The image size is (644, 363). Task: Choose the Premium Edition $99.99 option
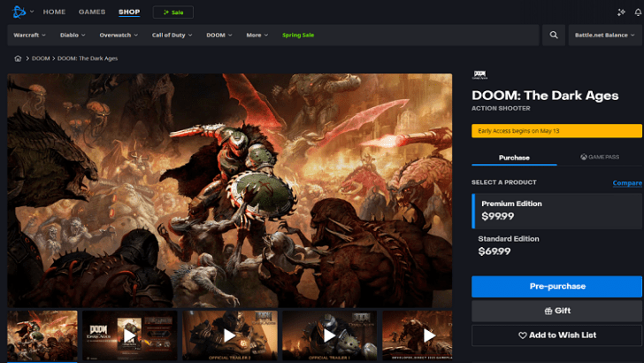pyautogui.click(x=557, y=211)
